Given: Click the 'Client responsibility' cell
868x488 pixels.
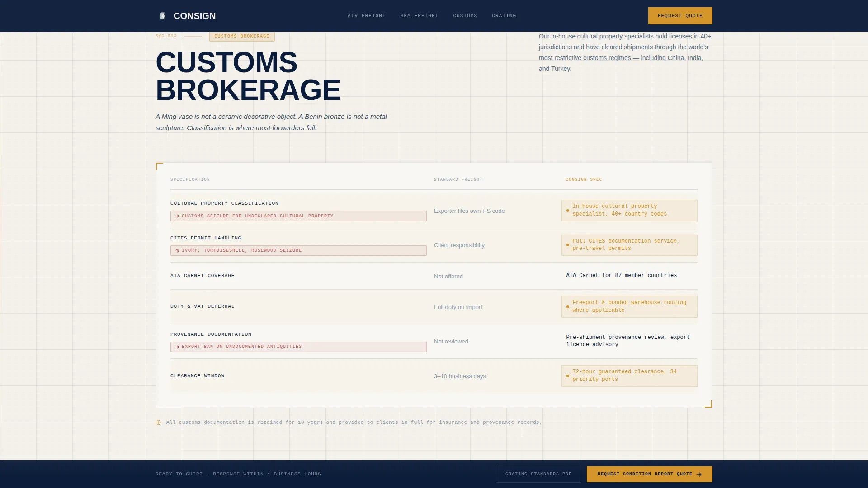Looking at the screenshot, I should pos(459,245).
